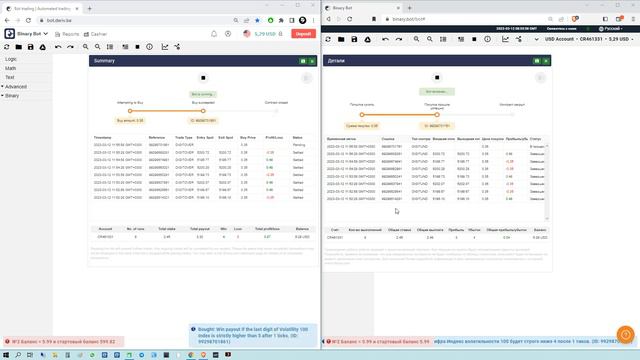This screenshot has height=360, width=640.
Task: Click the red Deposit button
Action: 303,34
